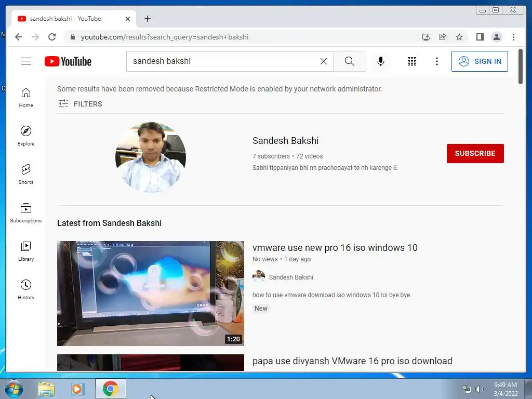532x399 pixels.
Task: Open Subscriptions in the sidebar
Action: pyautogui.click(x=26, y=212)
